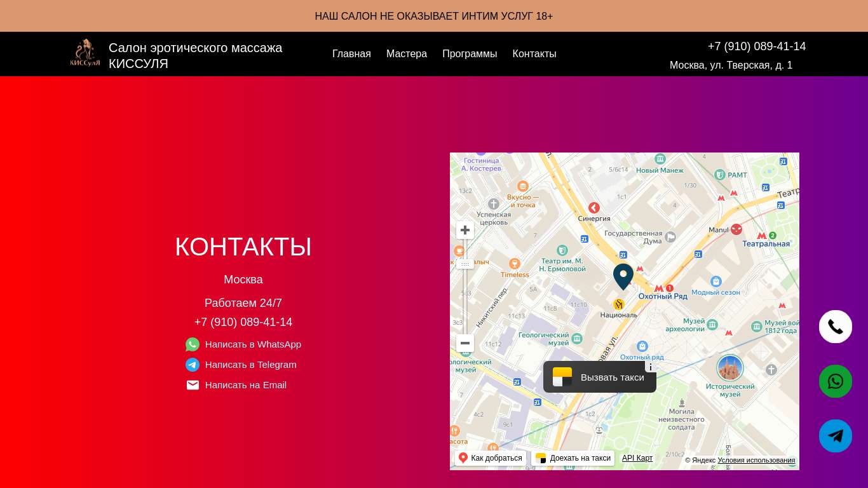Go to the Мастера page

407,54
